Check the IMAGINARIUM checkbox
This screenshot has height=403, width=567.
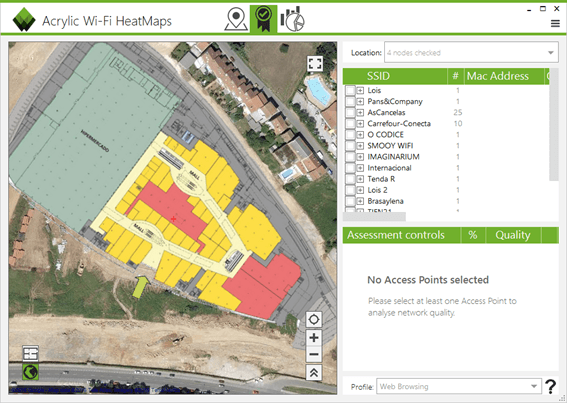tap(350, 157)
